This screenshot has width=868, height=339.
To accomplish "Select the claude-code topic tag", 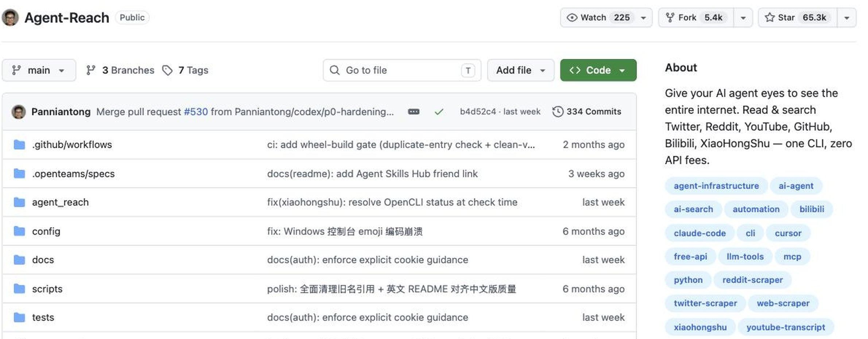I will pos(700,233).
